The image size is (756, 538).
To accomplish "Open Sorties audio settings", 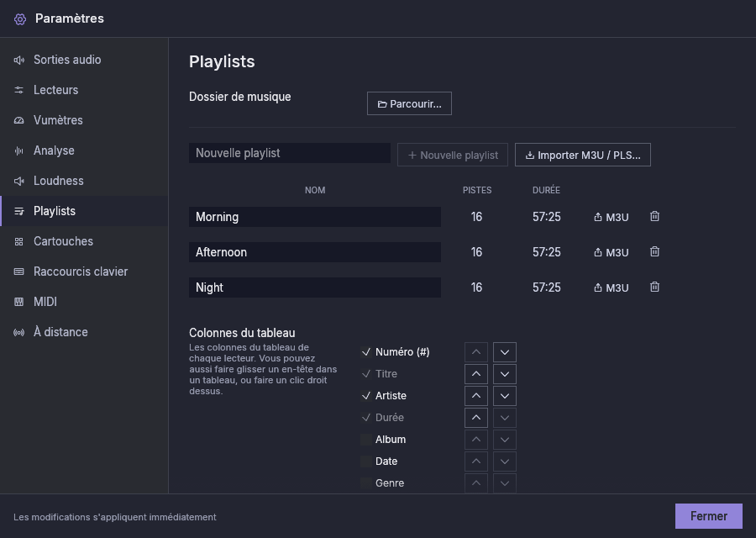I will pos(84,60).
